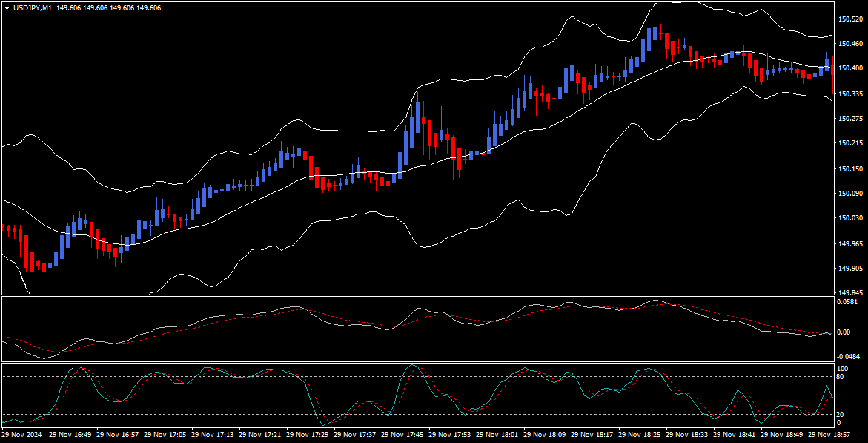Click the -0.0484 MACD scale value
This screenshot has width=868, height=443.
pyautogui.click(x=849, y=356)
